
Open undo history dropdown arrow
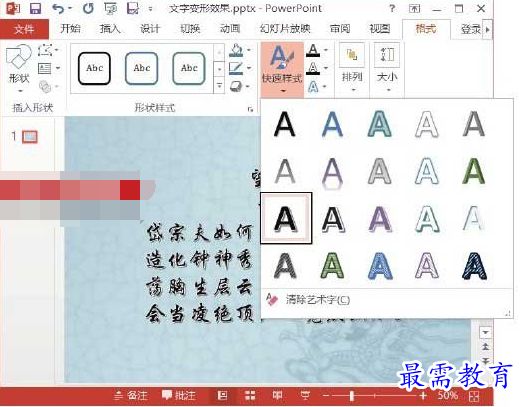70,8
